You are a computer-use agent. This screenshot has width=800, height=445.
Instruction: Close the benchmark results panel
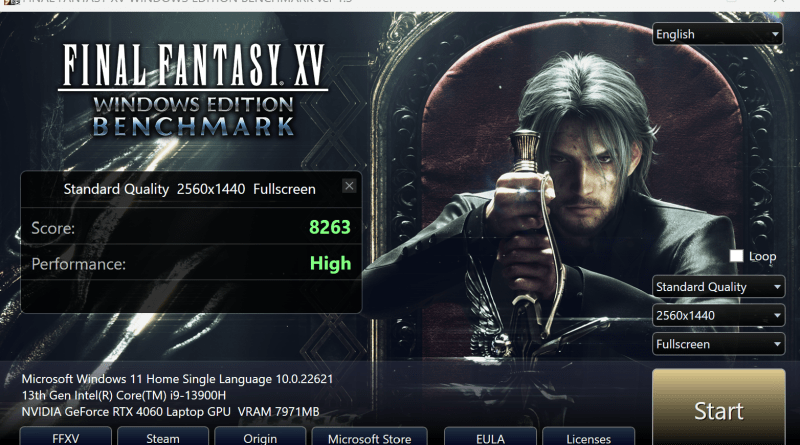pyautogui.click(x=349, y=186)
